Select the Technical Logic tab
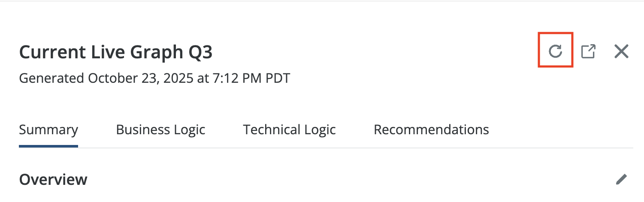The image size is (644, 202). [289, 130]
